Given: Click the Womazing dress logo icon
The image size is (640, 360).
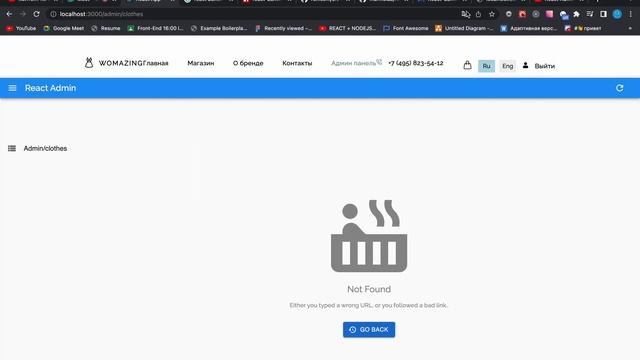Looking at the screenshot, I should point(89,62).
